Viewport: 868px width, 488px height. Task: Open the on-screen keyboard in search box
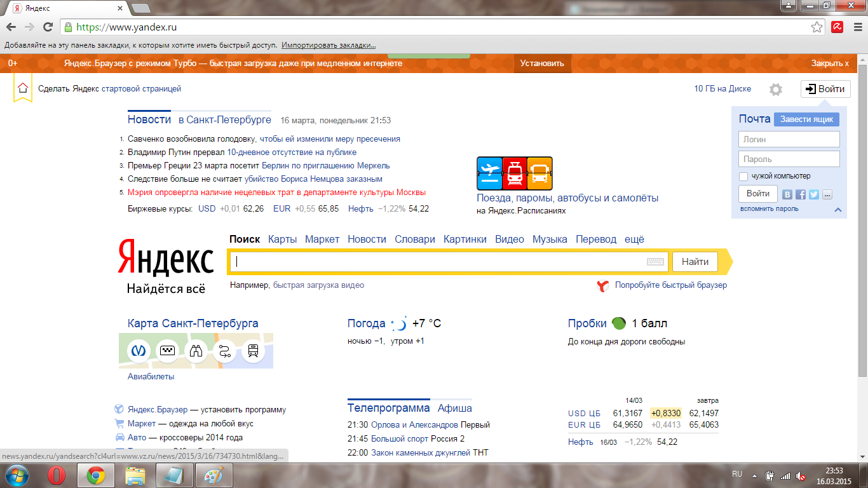[x=655, y=262]
